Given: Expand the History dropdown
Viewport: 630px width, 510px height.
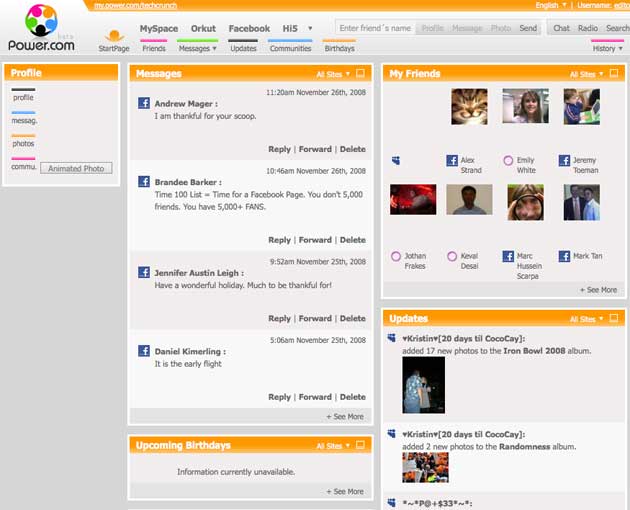Looking at the screenshot, I should coord(607,48).
